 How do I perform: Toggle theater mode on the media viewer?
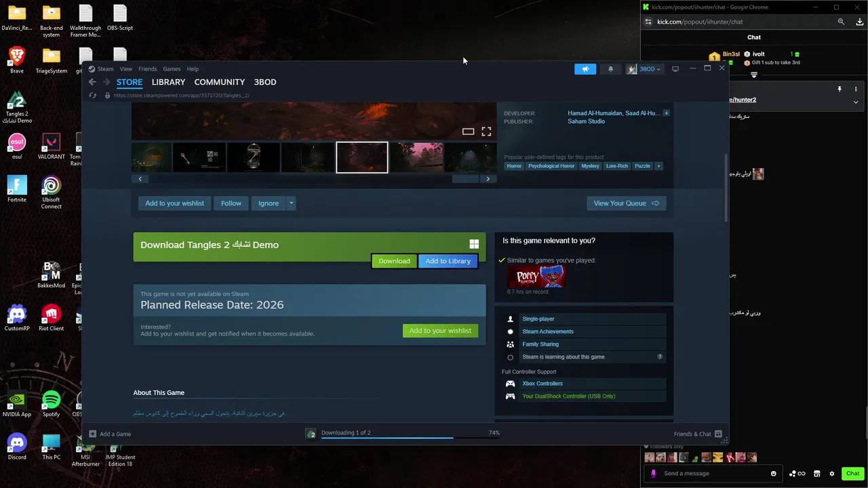pyautogui.click(x=468, y=131)
